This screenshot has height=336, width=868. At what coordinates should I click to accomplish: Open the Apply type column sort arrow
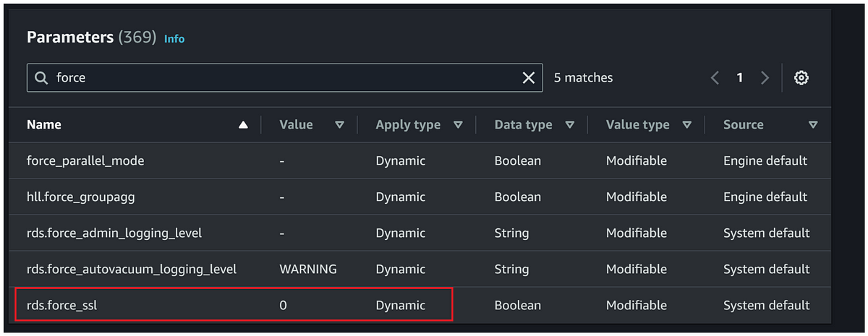tap(458, 125)
